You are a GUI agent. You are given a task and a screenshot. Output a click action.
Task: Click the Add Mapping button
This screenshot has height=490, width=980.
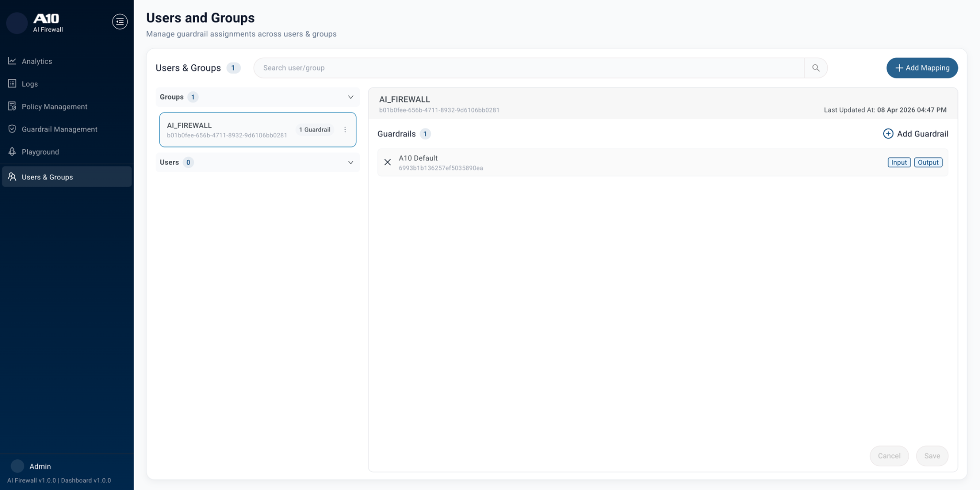pyautogui.click(x=922, y=68)
